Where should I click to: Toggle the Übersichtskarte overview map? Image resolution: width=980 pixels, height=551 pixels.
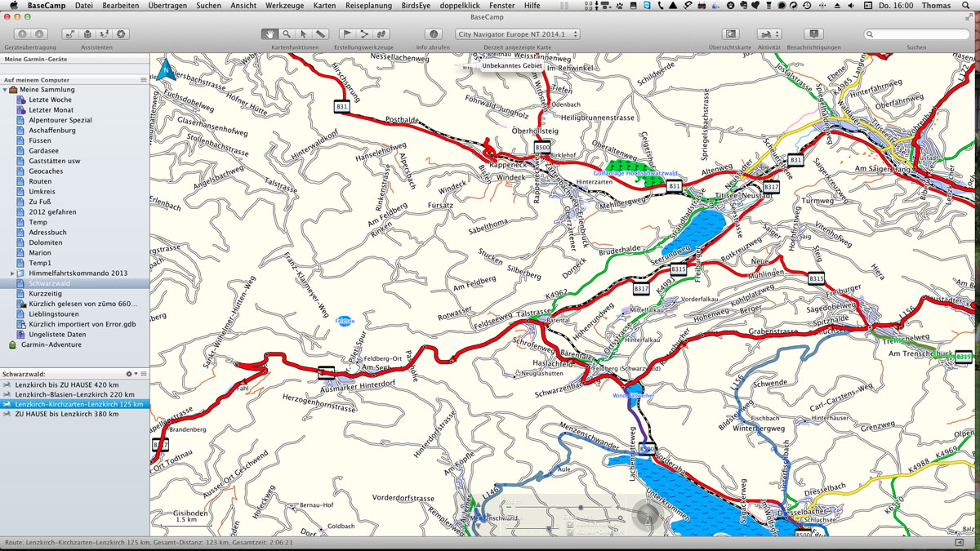(731, 34)
